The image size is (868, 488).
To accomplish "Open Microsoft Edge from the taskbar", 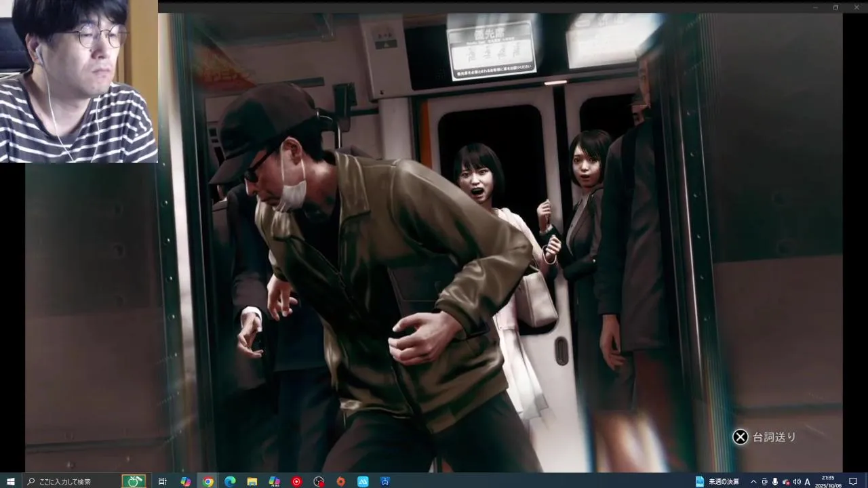I will coord(230,481).
